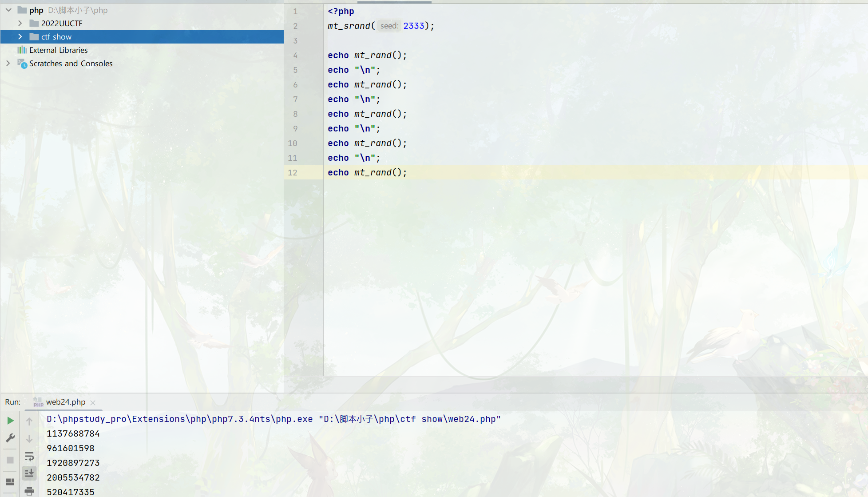868x497 pixels.
Task: Expand the 2022UUCTF folder
Action: (20, 23)
